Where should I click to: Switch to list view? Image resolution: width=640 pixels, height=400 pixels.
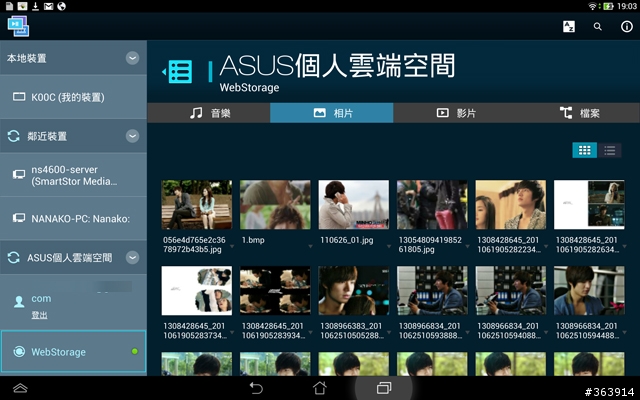(x=609, y=150)
